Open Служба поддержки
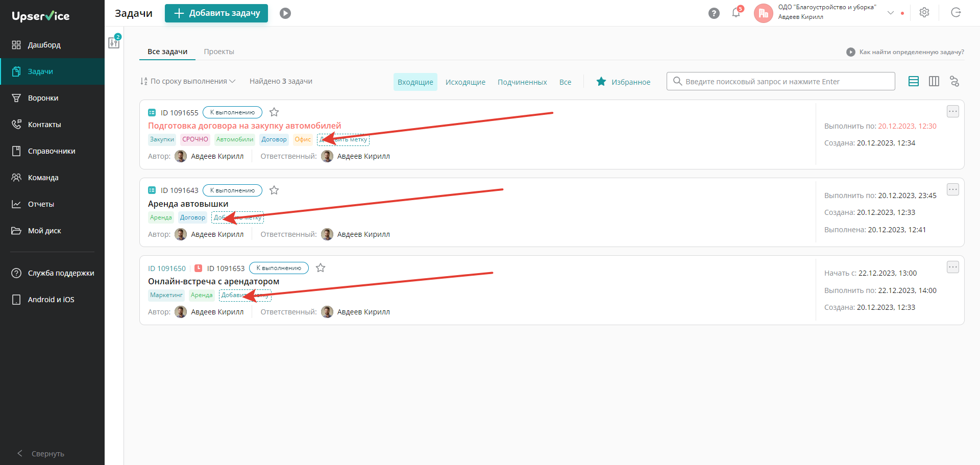980x465 pixels. [x=52, y=273]
